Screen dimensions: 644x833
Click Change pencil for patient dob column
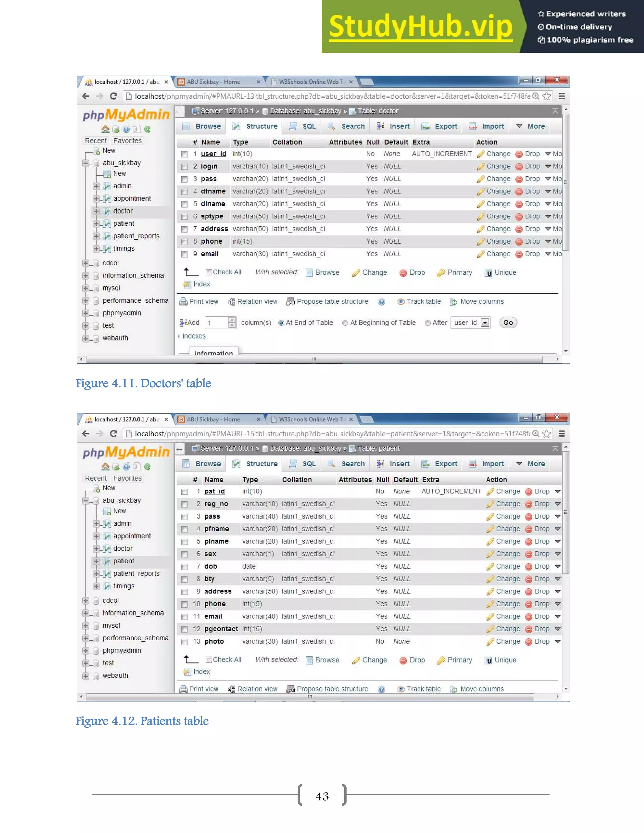pos(490,566)
